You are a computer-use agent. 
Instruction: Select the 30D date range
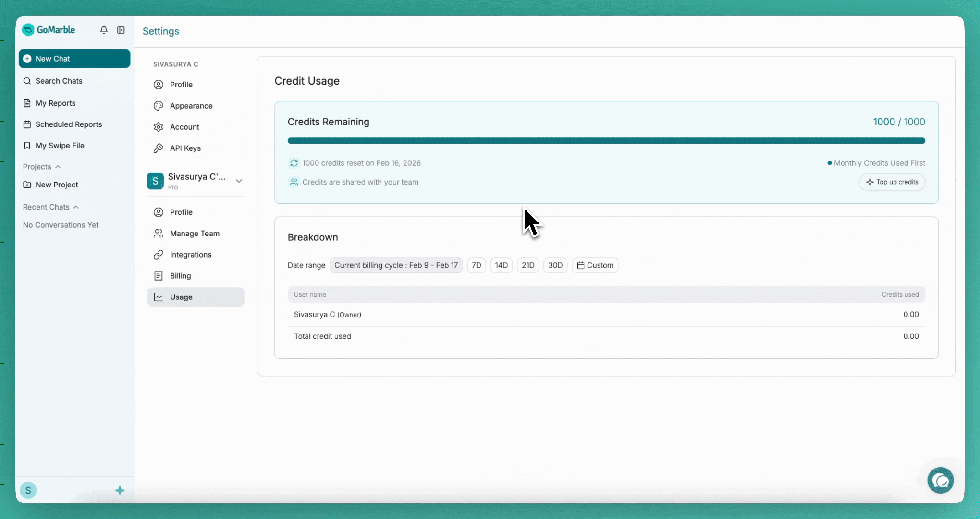555,265
